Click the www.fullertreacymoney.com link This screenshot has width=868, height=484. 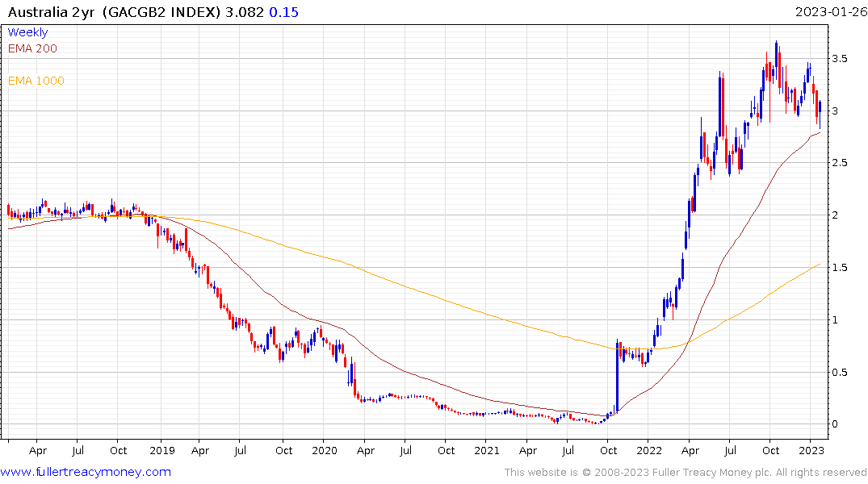click(86, 472)
